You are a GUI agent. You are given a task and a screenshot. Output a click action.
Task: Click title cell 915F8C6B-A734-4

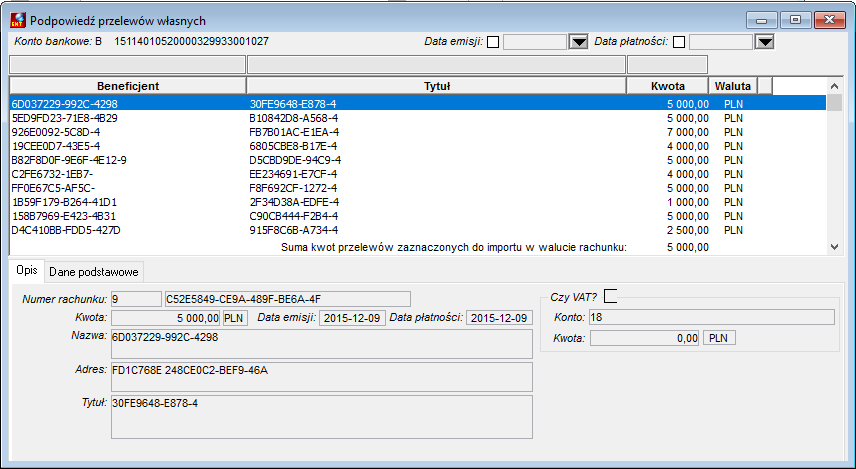click(x=294, y=230)
